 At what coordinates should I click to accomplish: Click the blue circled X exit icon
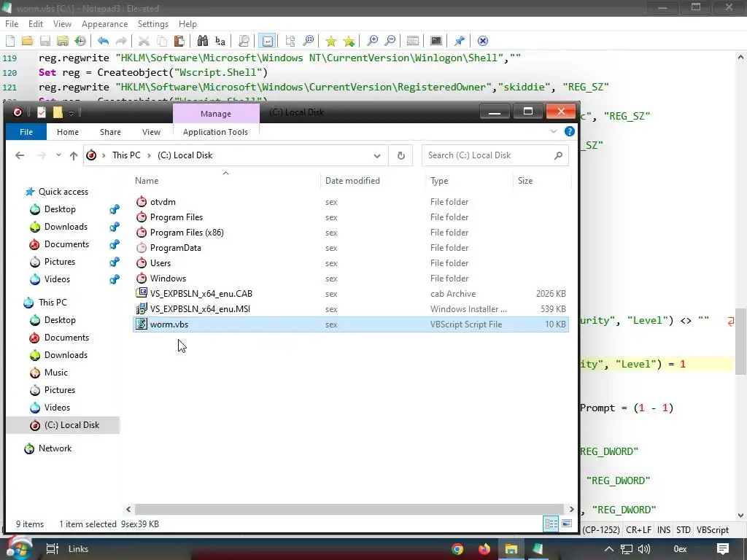(x=483, y=41)
